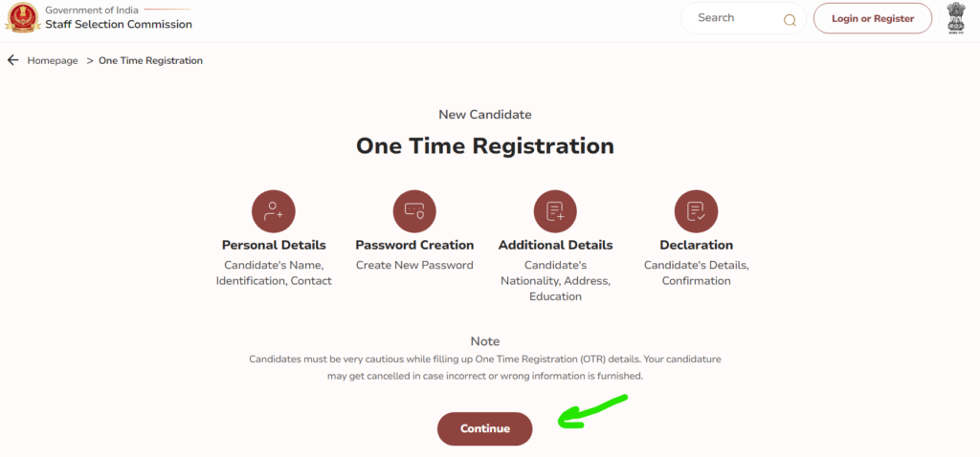980x457 pixels.
Task: Click the Personal Details step icon
Action: pos(273,211)
